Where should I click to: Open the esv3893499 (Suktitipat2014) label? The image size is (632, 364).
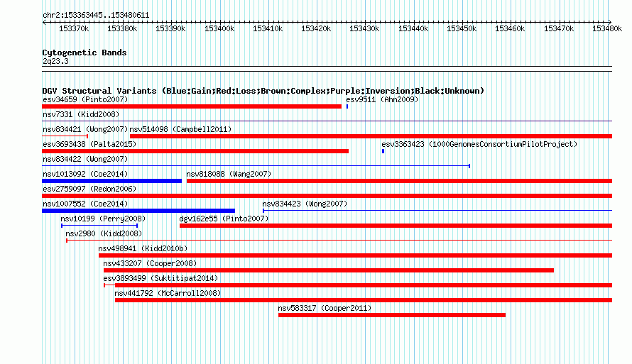[x=160, y=278]
